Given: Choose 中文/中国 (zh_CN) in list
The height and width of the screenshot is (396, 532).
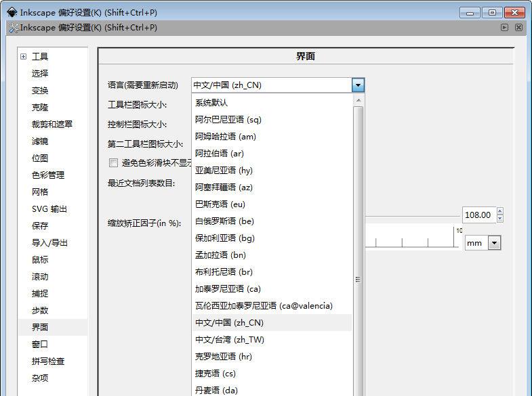Looking at the screenshot, I should tap(272, 323).
